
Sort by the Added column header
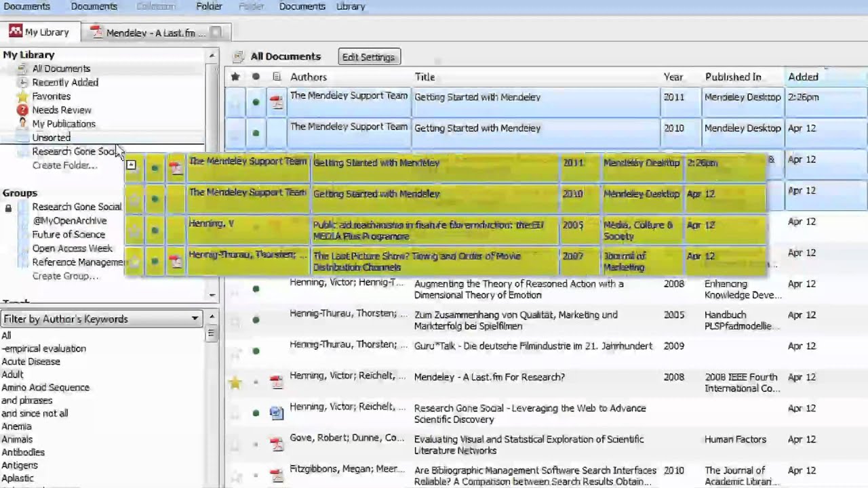pos(803,77)
